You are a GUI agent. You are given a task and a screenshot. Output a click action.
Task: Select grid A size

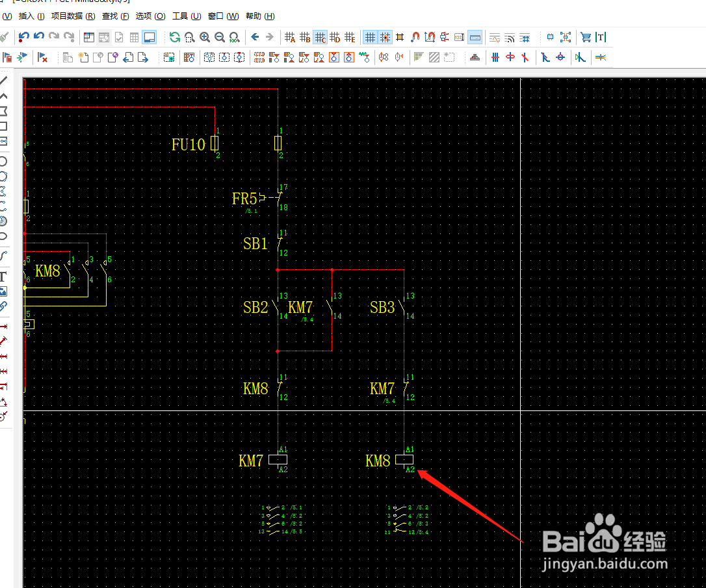[290, 37]
